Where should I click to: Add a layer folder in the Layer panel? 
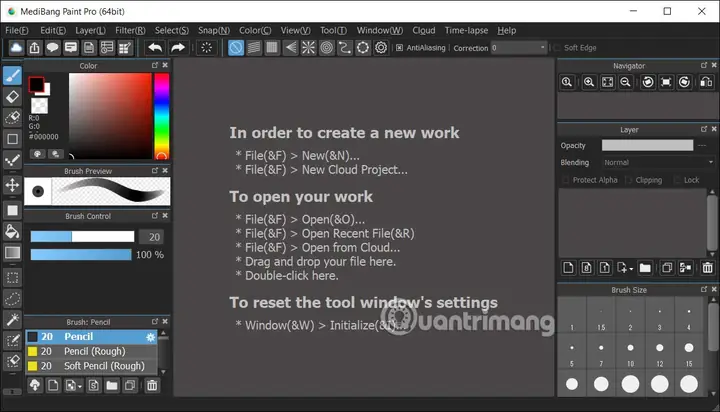tap(645, 268)
